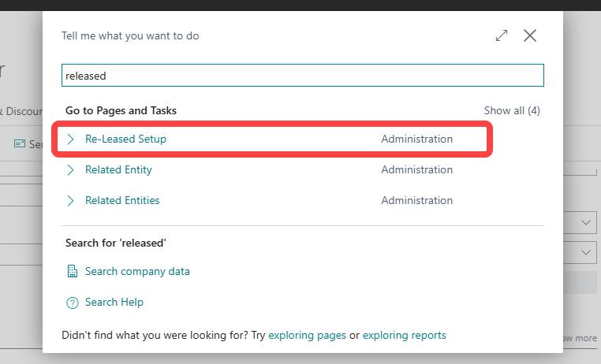
Task: Open the upper dropdown arrow behind the dialog
Action: [585, 224]
